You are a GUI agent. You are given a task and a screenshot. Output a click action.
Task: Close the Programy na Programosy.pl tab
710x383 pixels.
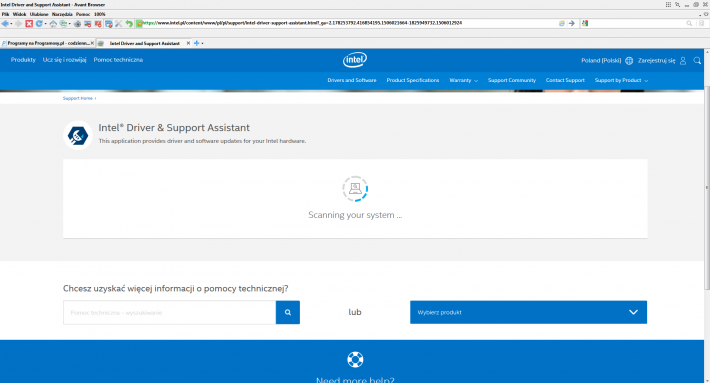click(x=92, y=43)
